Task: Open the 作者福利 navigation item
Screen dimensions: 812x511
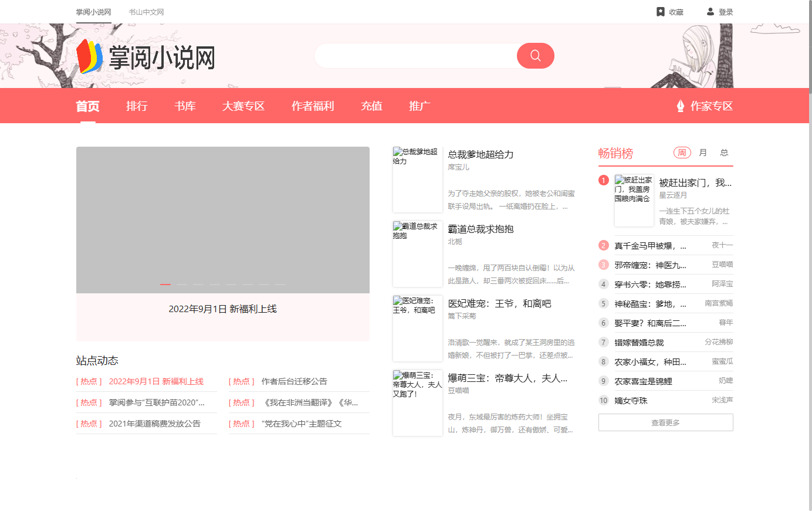Action: pyautogui.click(x=313, y=106)
